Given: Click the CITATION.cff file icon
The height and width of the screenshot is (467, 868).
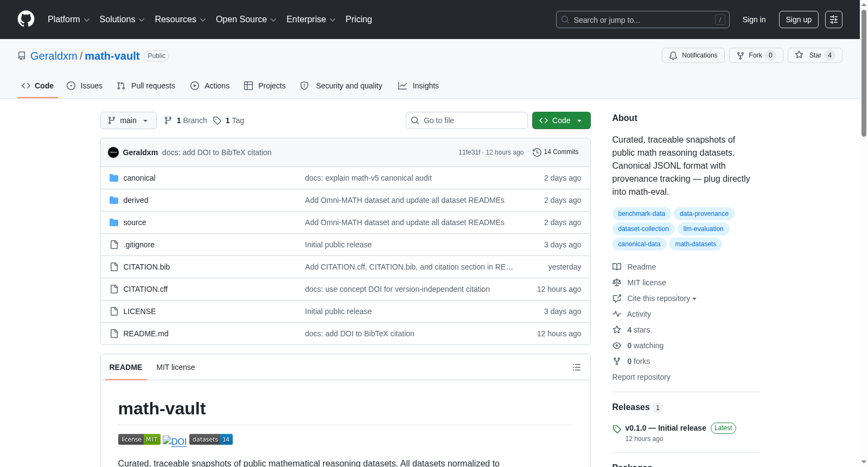Looking at the screenshot, I should 114,289.
